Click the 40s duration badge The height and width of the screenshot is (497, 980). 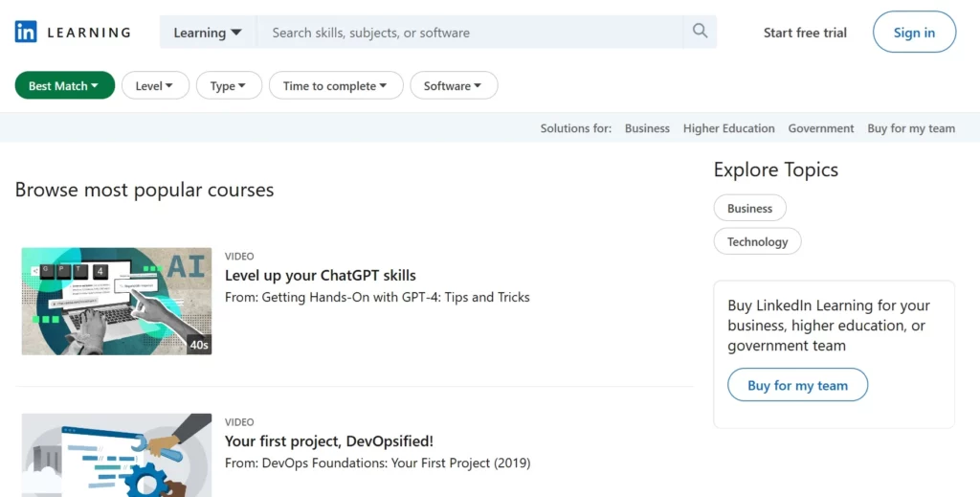tap(199, 345)
